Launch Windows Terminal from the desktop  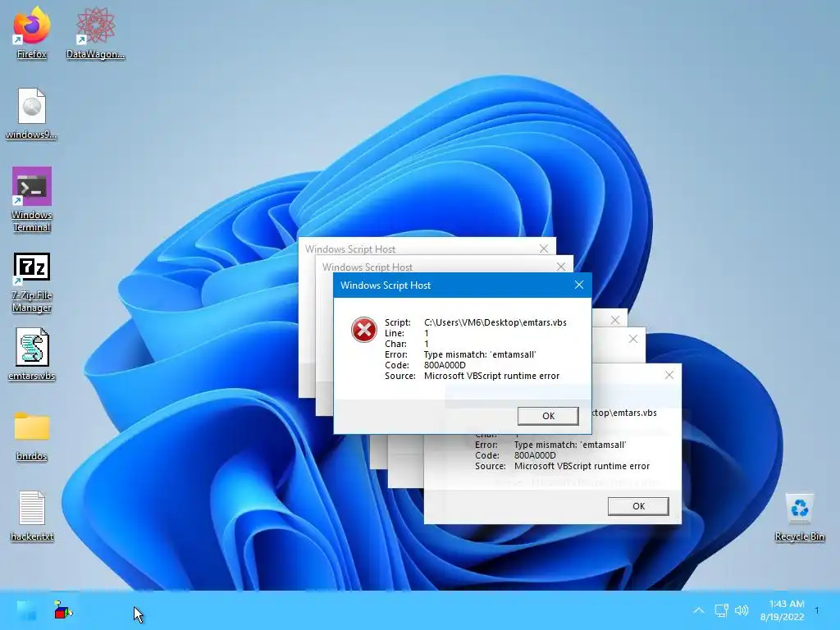[x=32, y=199]
